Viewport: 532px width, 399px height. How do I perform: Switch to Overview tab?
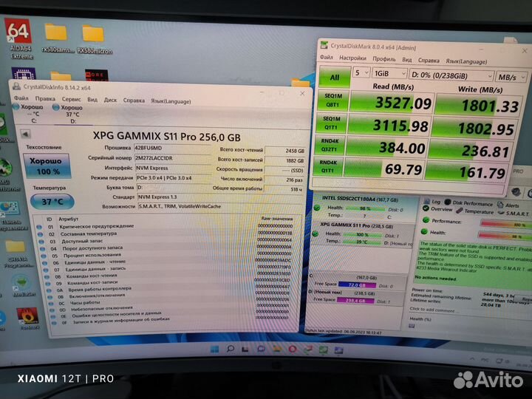pyautogui.click(x=437, y=209)
